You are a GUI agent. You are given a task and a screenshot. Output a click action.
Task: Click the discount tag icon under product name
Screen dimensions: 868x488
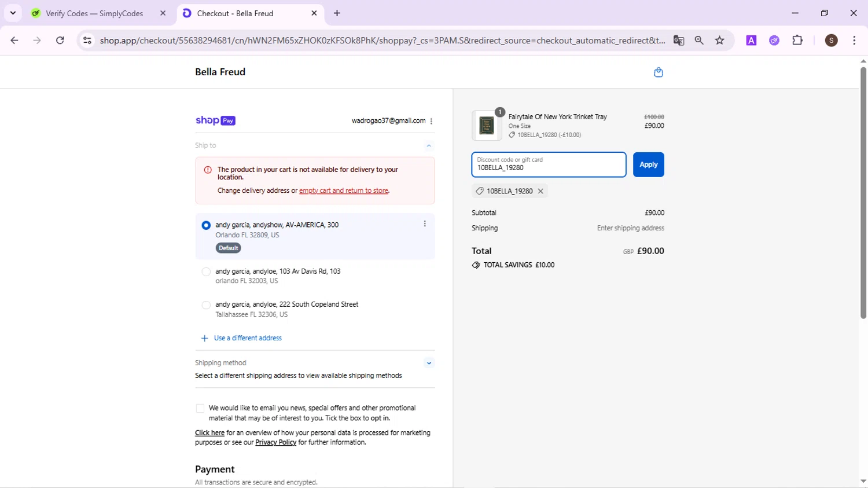coord(512,135)
